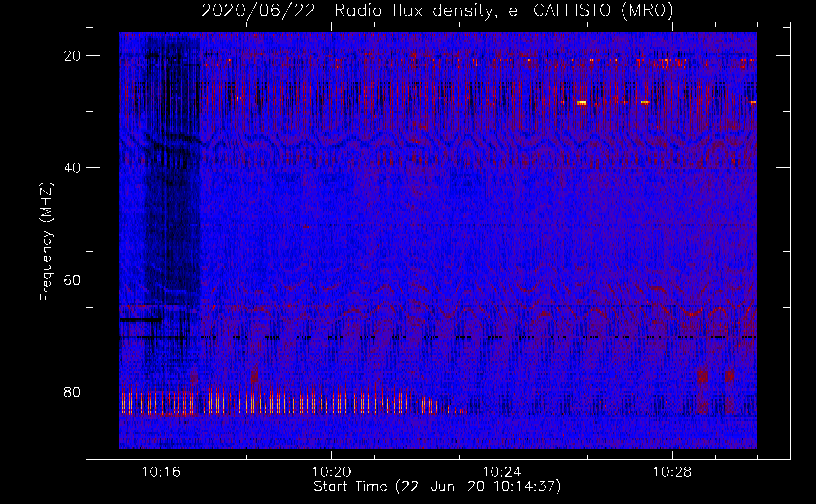Click the time tick label '10:20'
The height and width of the screenshot is (504, 816).
pyautogui.click(x=331, y=472)
